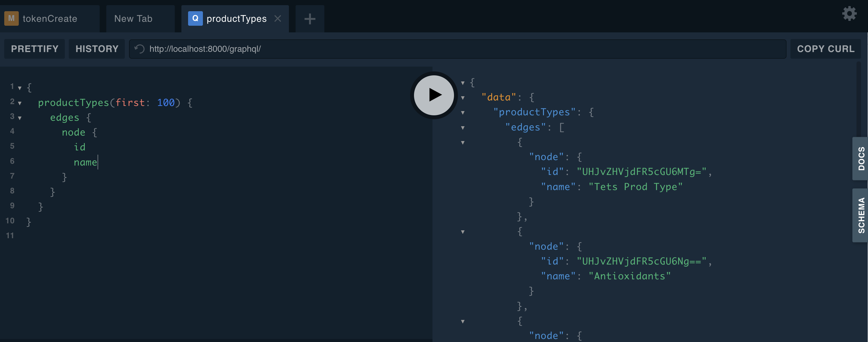Click line number 11 in the query editor
The width and height of the screenshot is (868, 342).
click(10, 236)
